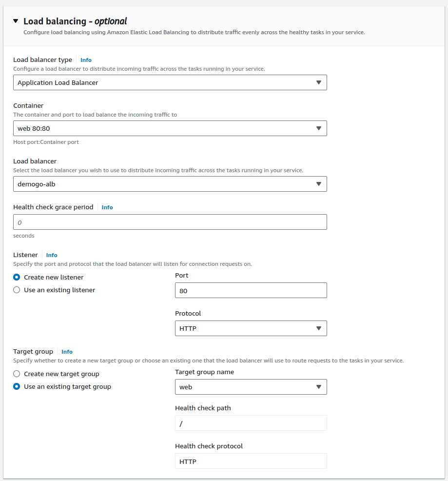Click the Health check protocol field
The width and height of the screenshot is (448, 481).
(x=251, y=461)
